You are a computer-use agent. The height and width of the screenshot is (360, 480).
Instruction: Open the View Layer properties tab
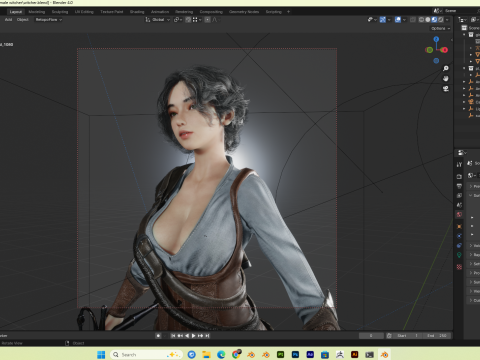pyautogui.click(x=459, y=195)
